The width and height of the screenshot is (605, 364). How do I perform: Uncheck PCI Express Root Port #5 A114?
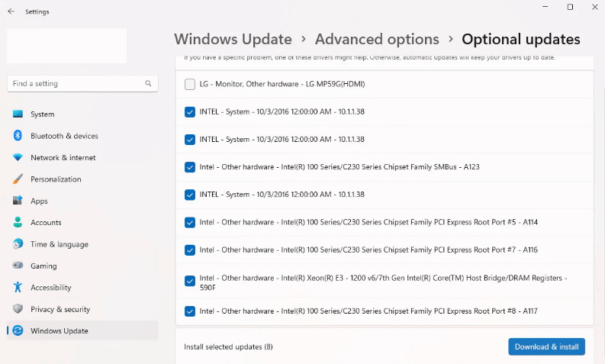[190, 222]
